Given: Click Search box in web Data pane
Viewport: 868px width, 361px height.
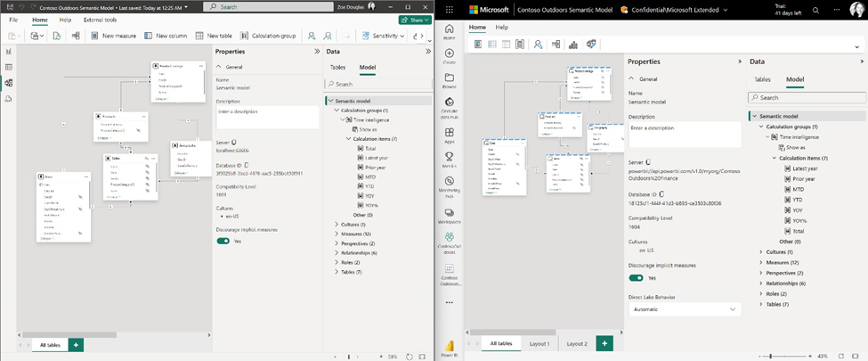Looking at the screenshot, I should point(807,97).
